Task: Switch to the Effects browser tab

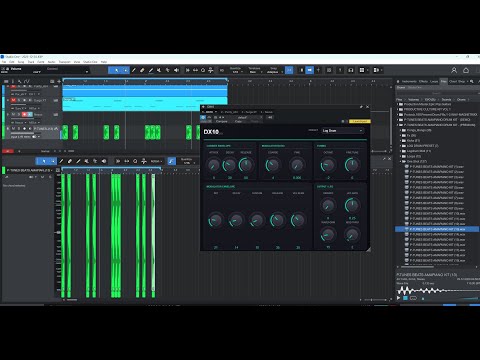Action: click(x=423, y=81)
